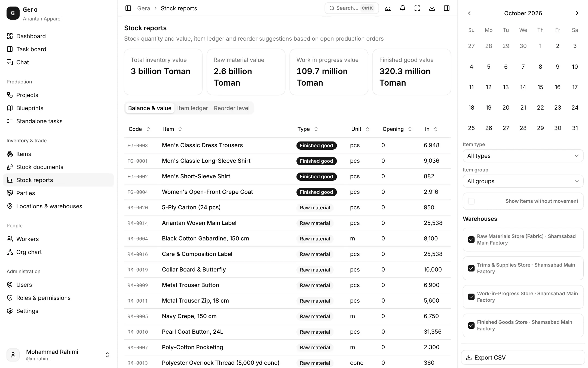Open Users administration page
The height and width of the screenshot is (368, 588).
[x=59, y=285]
